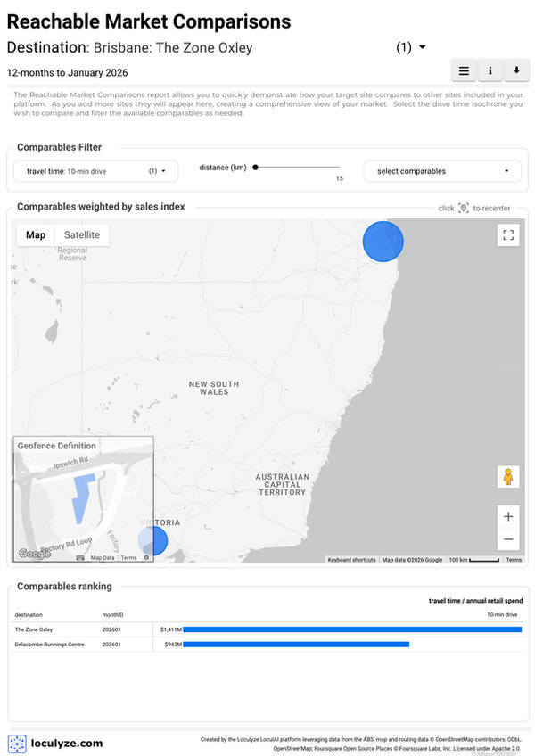Open Terms link in geofence inset
The image size is (535, 756).
point(128,557)
